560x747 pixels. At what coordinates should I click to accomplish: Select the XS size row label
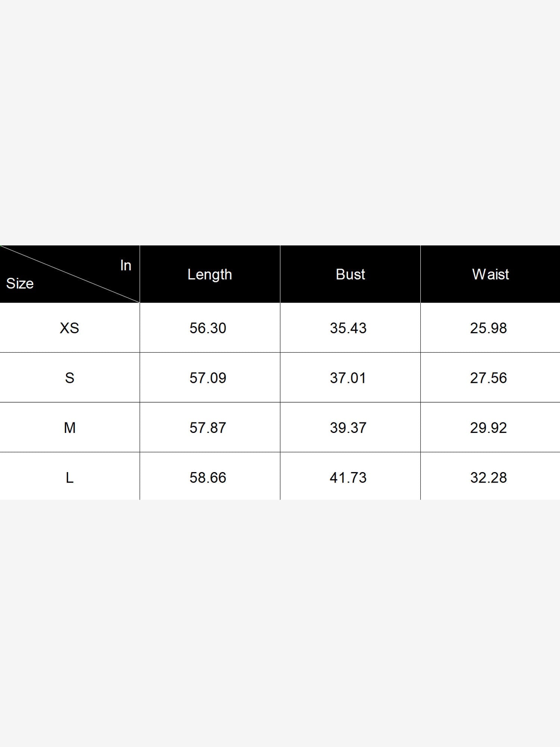point(69,328)
